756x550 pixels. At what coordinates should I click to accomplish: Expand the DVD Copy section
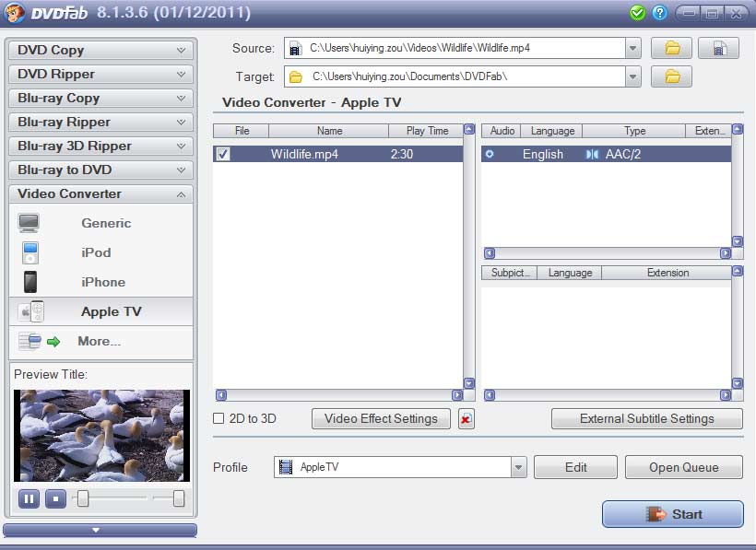100,50
